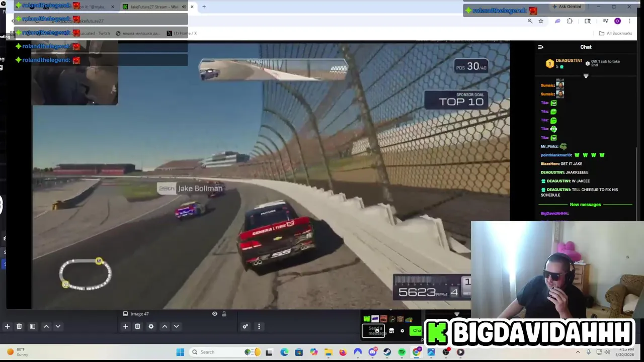Add a new scene in OBS

click(x=7, y=326)
